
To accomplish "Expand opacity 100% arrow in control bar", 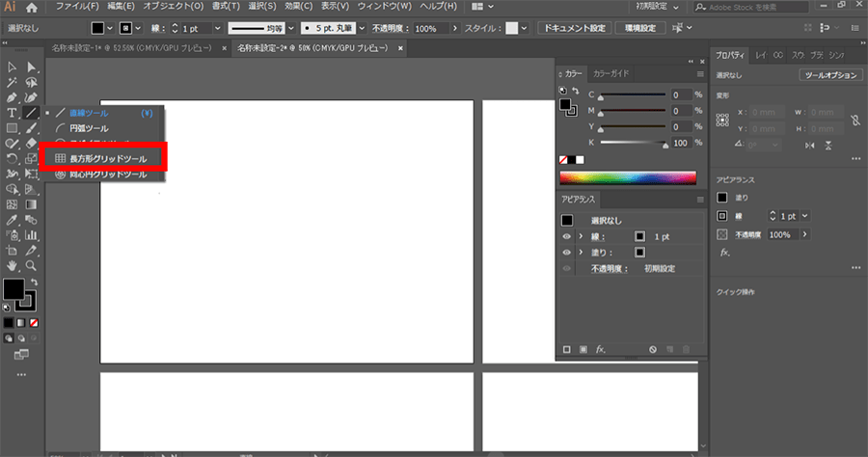I will 455,28.
